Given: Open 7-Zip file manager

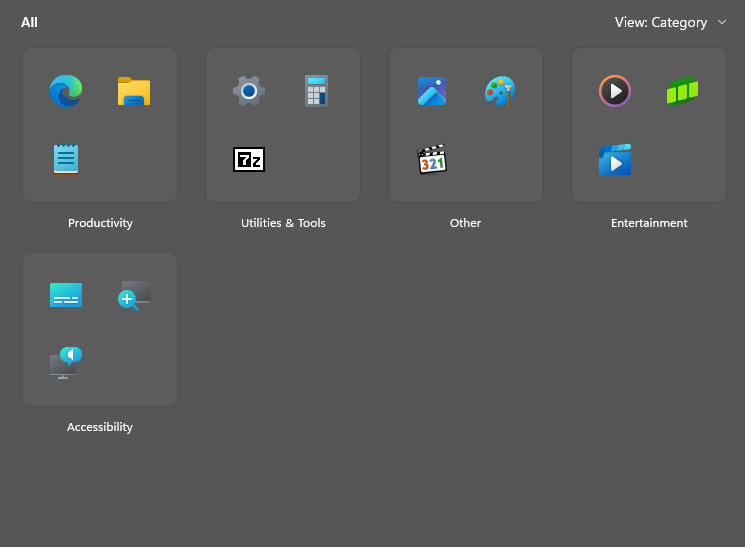Looking at the screenshot, I should click(249, 159).
